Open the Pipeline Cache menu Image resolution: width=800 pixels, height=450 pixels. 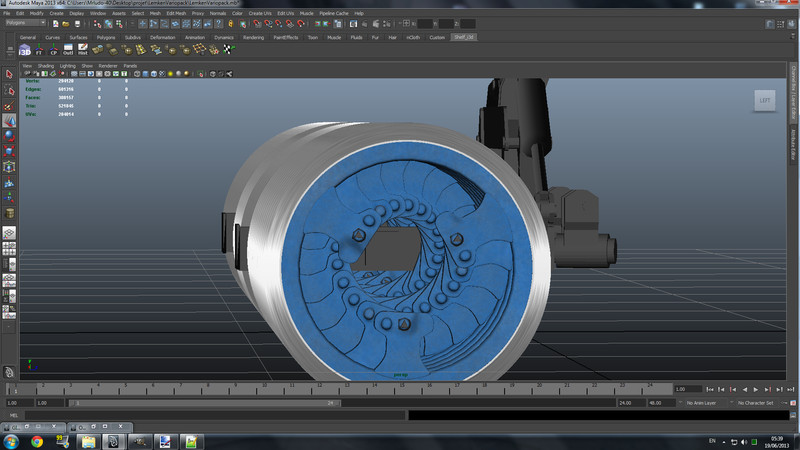[x=334, y=13]
